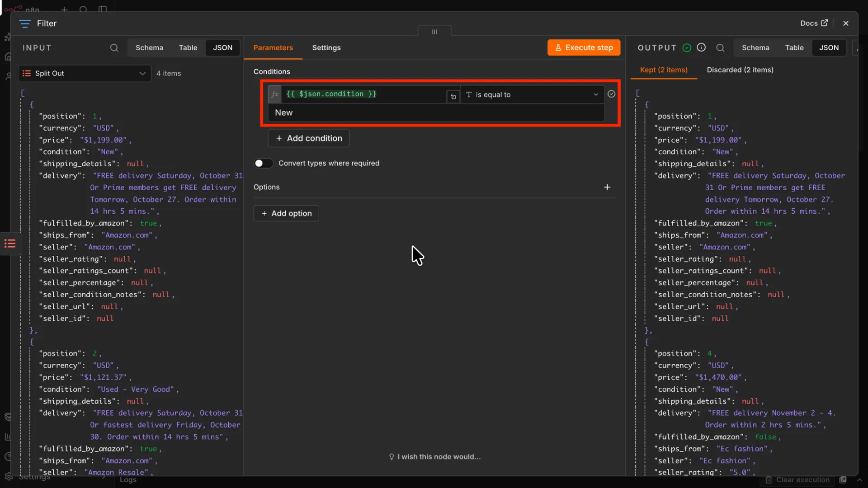This screenshot has height=488, width=868.
Task: Click the sparkle AI icon in left sidebar
Action: click(x=7, y=37)
